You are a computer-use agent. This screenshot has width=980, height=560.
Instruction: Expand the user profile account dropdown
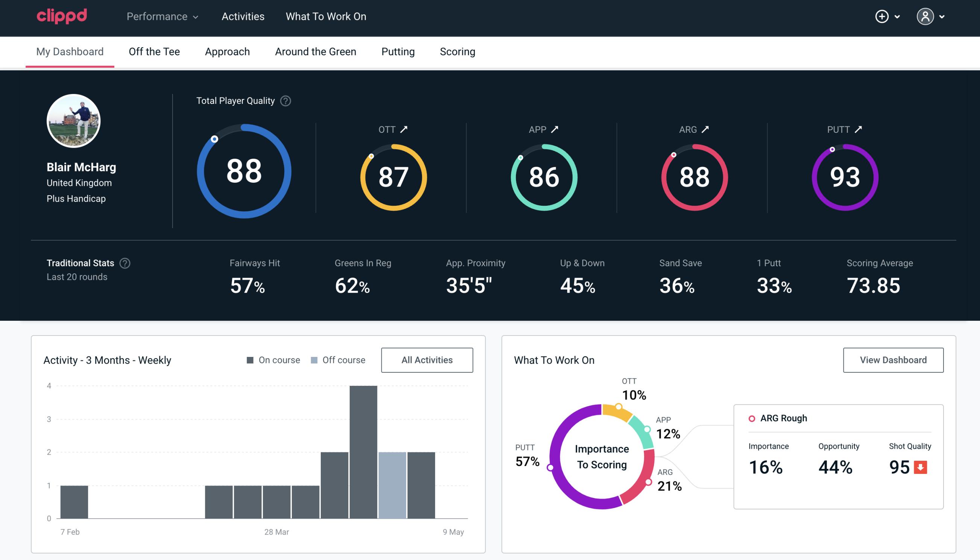point(932,16)
